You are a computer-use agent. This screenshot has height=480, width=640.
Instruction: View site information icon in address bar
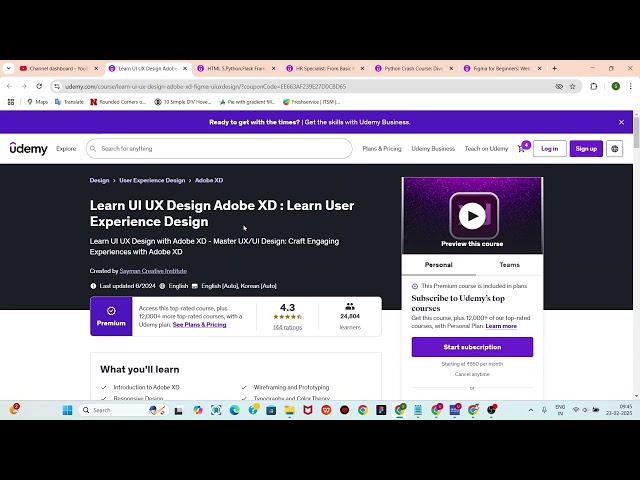point(57,87)
